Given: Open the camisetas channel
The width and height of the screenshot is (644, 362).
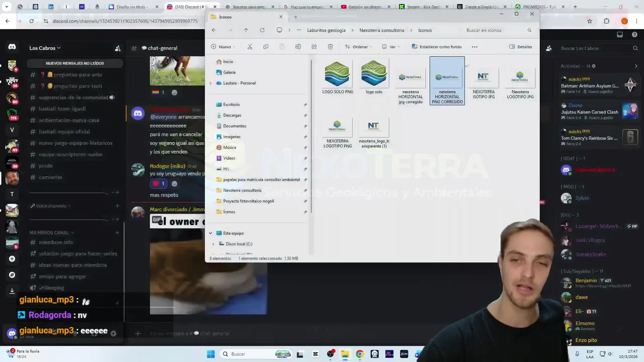Looking at the screenshot, I should tap(51, 177).
